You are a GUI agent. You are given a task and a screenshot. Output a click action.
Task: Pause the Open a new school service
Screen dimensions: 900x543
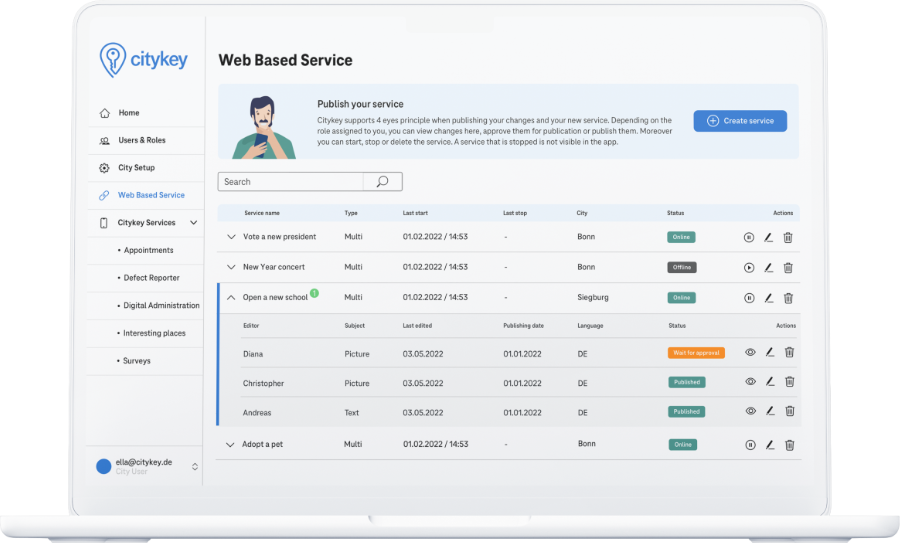(750, 298)
